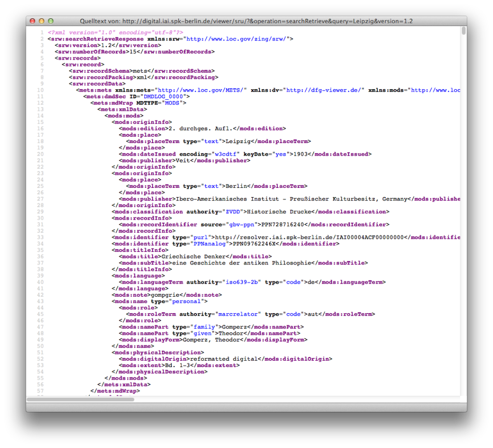Click the horizontal scrollbar thumb

click(x=80, y=399)
